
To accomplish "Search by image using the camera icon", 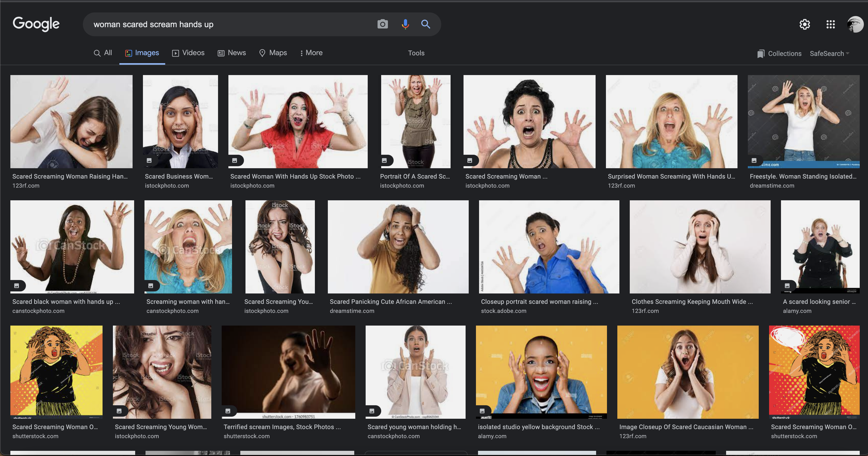I will (x=382, y=24).
